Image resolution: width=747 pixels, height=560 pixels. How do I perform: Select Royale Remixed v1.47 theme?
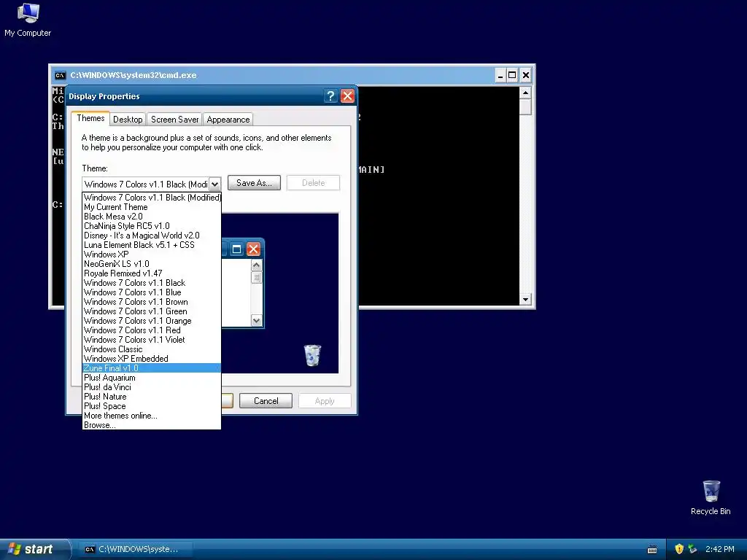point(152,273)
